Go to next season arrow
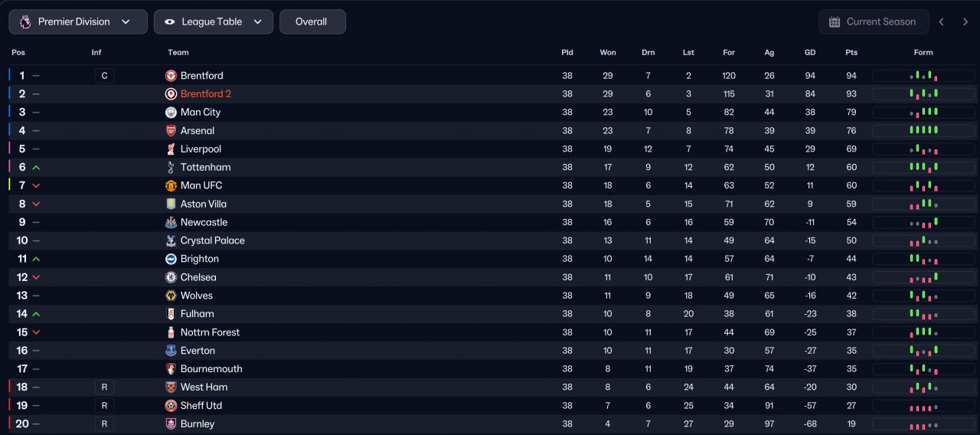Image resolution: width=980 pixels, height=435 pixels. pos(965,22)
